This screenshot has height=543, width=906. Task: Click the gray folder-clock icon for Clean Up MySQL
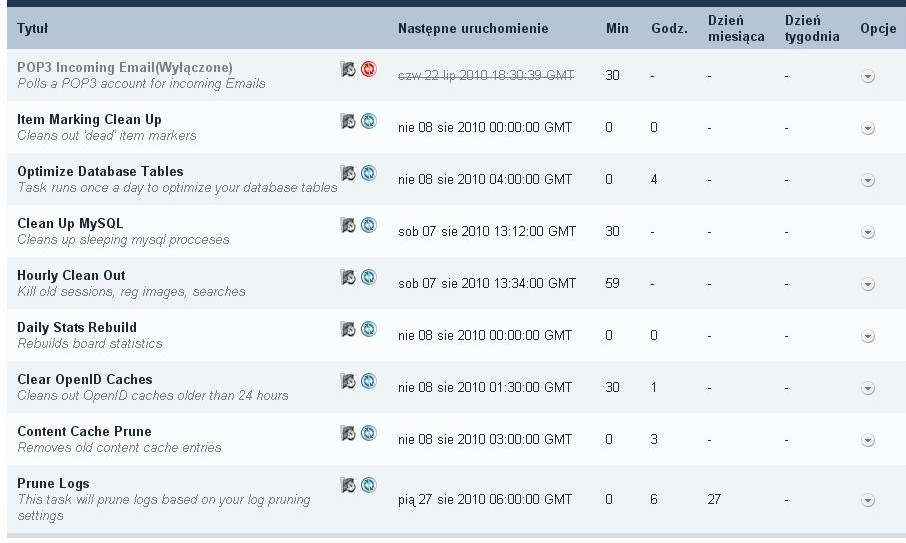click(x=348, y=225)
